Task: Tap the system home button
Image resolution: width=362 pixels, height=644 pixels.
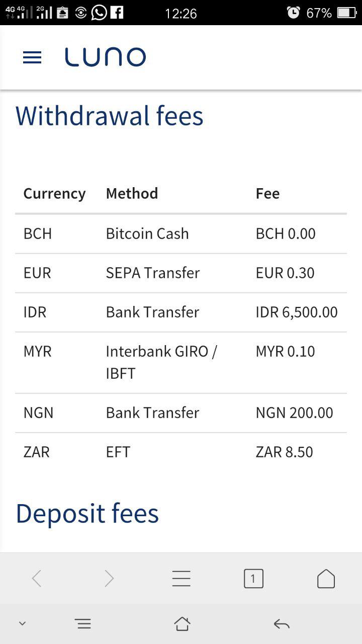Action: 182,624
